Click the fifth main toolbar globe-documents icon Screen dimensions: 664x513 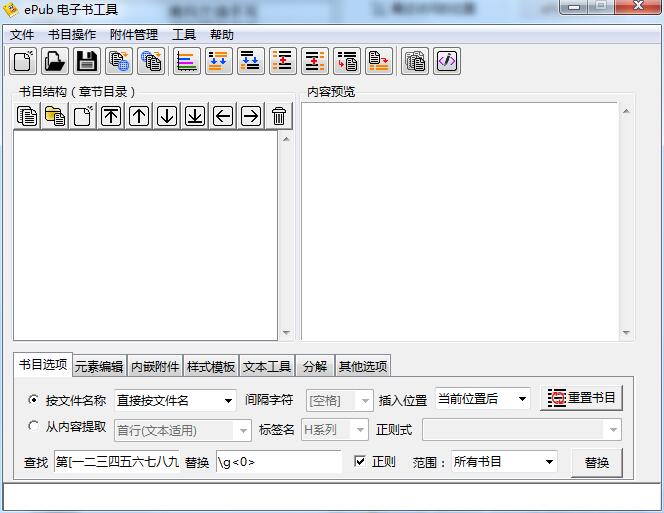tap(151, 61)
